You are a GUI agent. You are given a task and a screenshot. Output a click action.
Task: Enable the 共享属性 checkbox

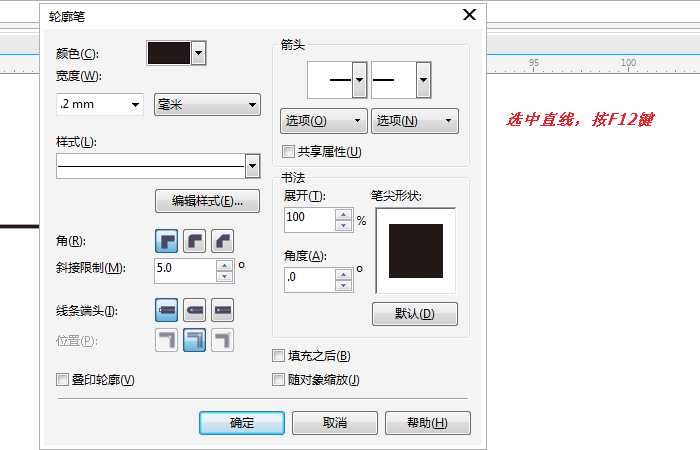(x=289, y=152)
